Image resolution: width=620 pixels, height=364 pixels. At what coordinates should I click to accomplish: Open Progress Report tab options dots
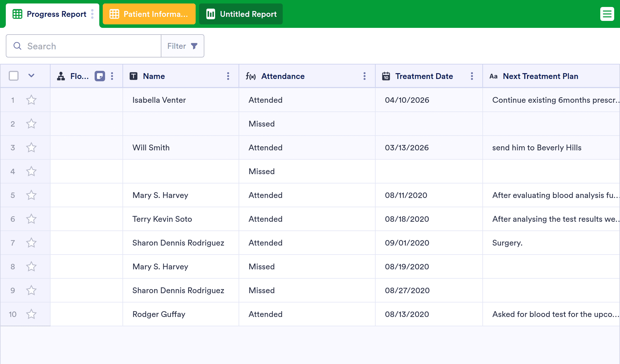click(x=92, y=14)
